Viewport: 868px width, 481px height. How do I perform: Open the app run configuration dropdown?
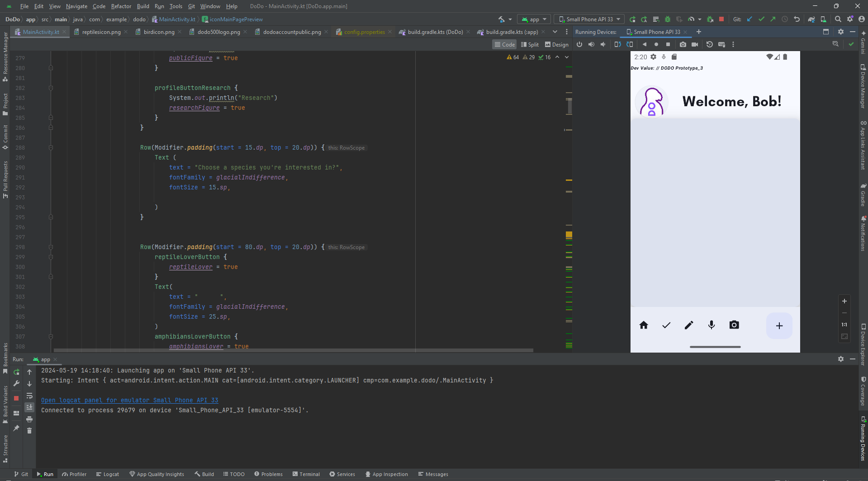coord(534,19)
